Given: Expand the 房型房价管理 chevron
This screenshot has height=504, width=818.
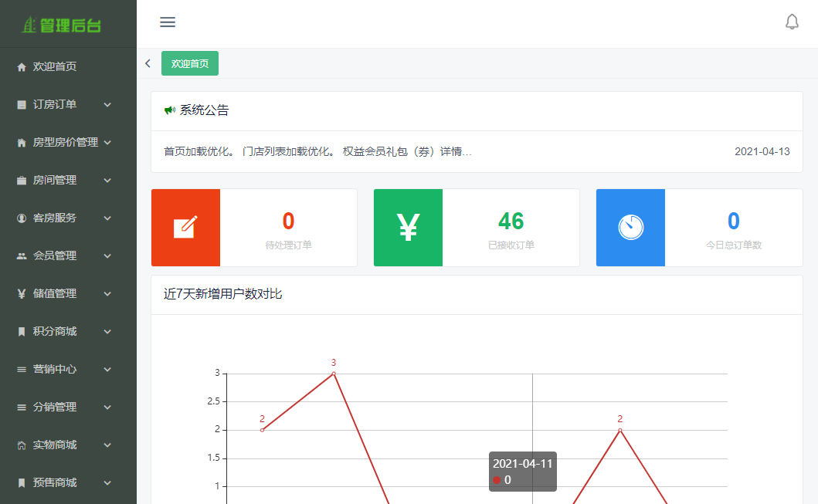Looking at the screenshot, I should (x=107, y=142).
